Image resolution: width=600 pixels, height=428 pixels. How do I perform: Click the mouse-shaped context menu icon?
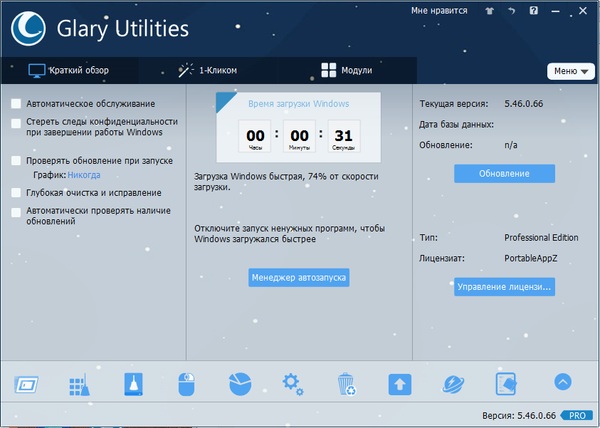[x=186, y=383]
